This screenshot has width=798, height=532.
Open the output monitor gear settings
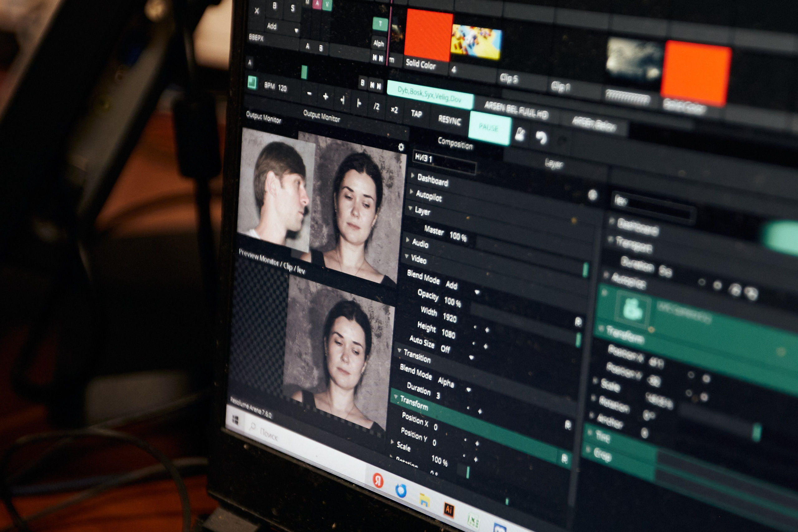point(401,147)
